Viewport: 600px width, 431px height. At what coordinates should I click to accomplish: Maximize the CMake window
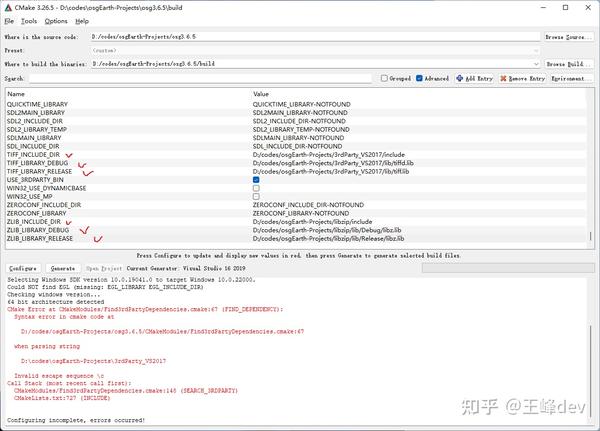pos(566,7)
